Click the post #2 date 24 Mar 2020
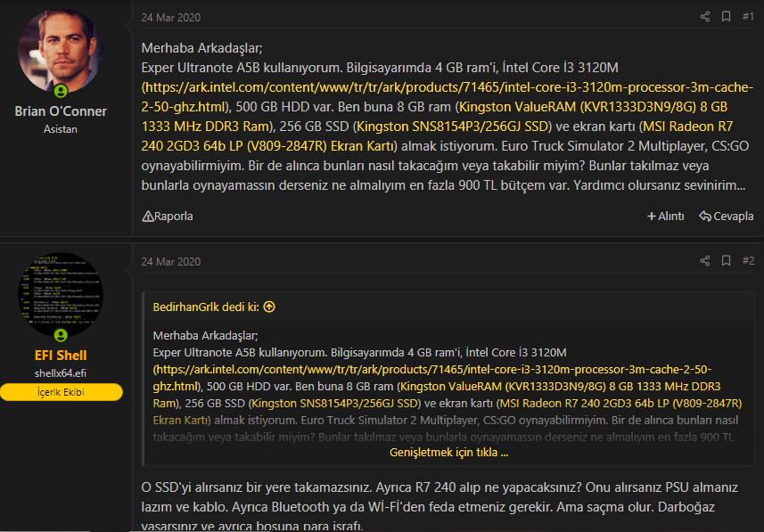 click(170, 262)
